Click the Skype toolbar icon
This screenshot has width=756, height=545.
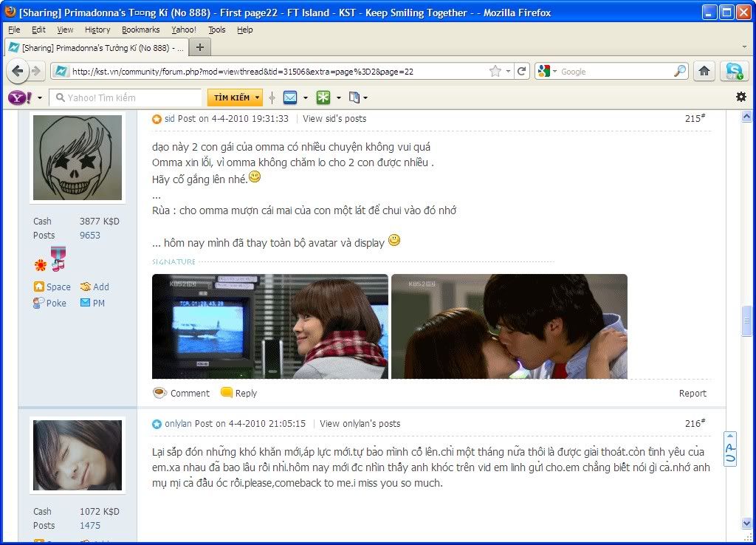[x=735, y=72]
